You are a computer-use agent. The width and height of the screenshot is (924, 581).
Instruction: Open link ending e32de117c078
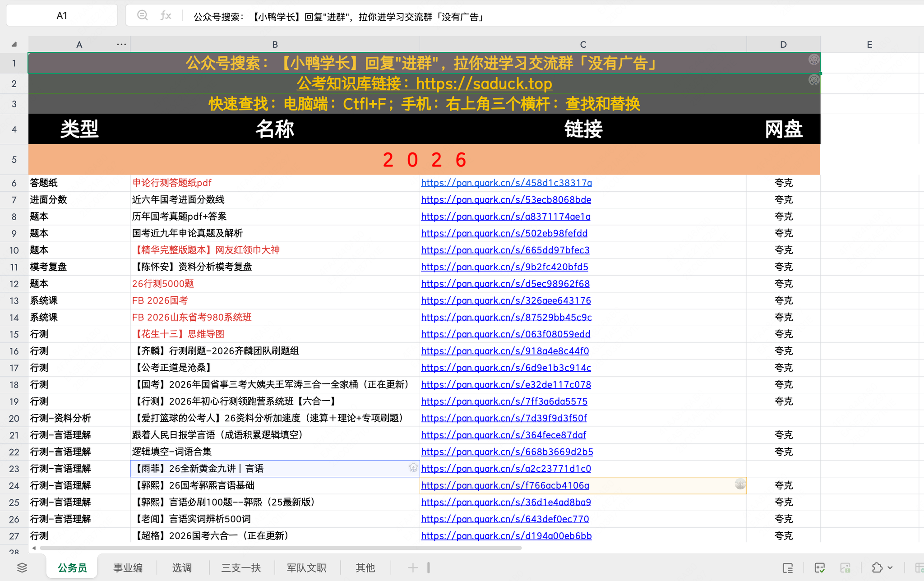tap(506, 384)
